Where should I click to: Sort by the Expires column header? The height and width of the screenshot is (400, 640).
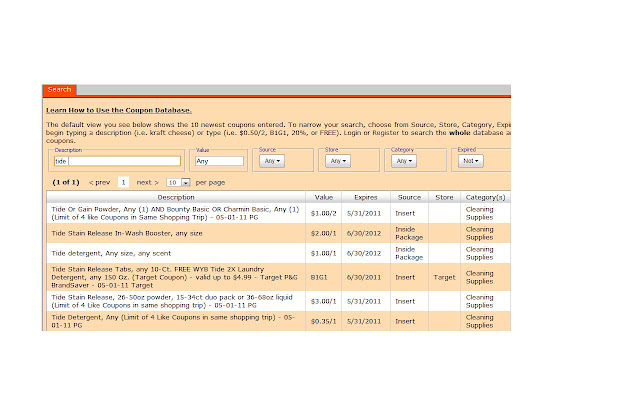point(366,197)
